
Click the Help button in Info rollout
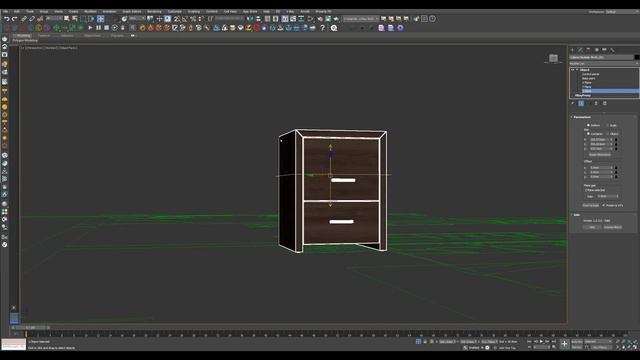tap(592, 227)
